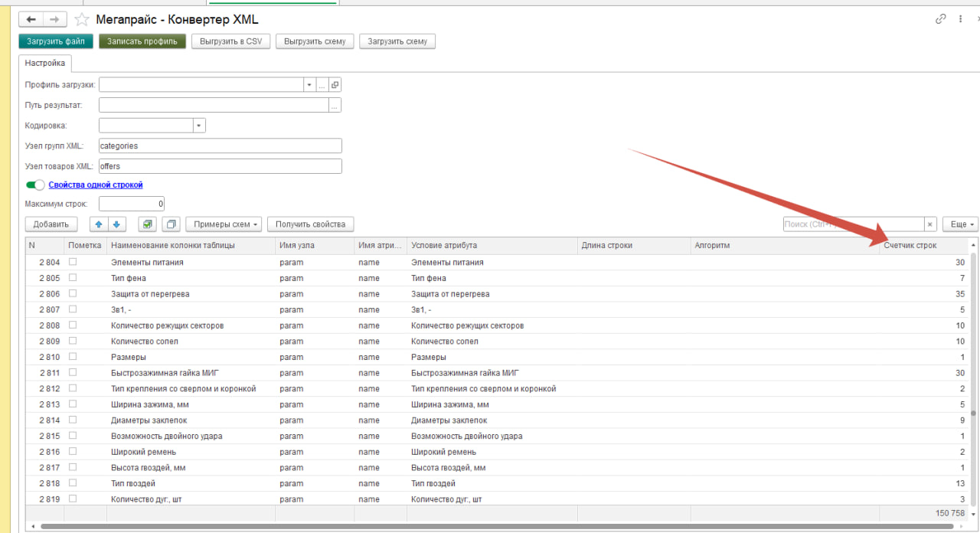Check Пометка box for row 2 804
Screen dimensions: 980x533
click(x=73, y=262)
